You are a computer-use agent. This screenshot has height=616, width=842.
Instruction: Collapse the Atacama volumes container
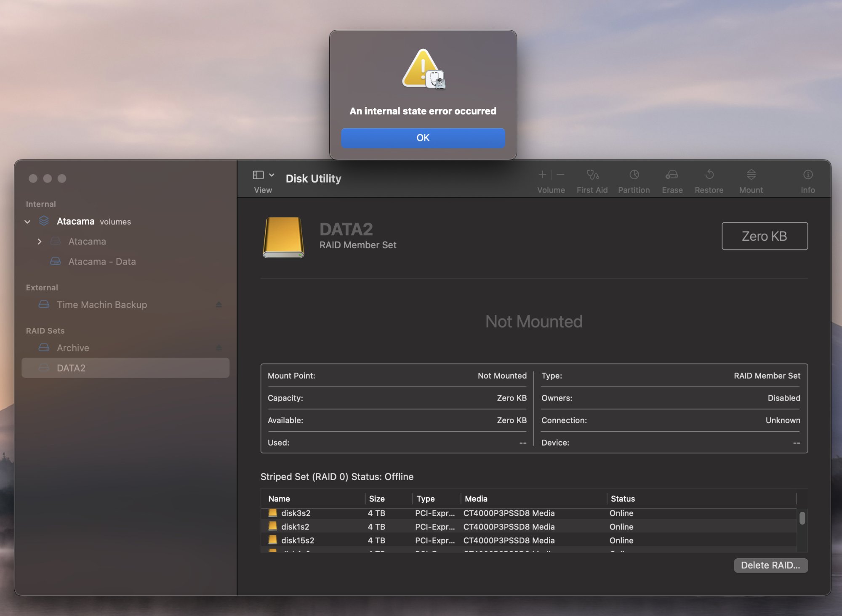pyautogui.click(x=27, y=222)
